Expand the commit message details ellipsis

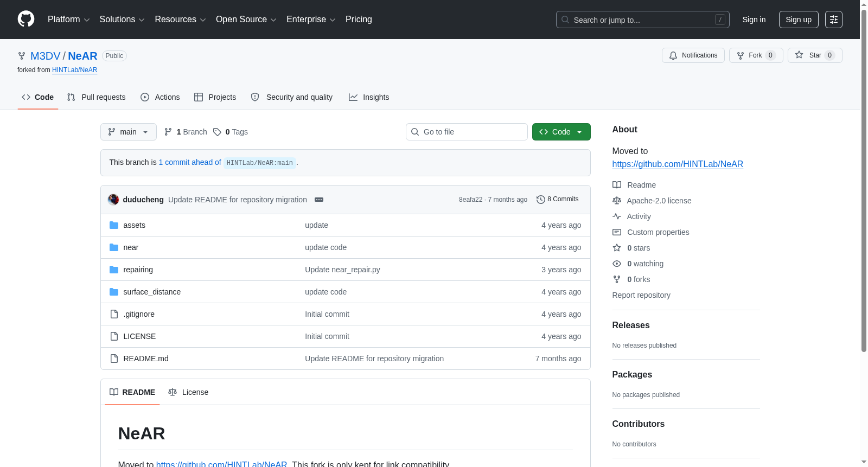click(319, 200)
